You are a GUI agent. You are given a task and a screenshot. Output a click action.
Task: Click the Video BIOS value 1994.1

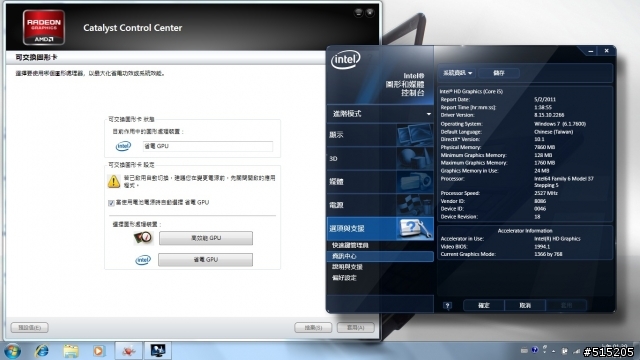click(x=542, y=247)
